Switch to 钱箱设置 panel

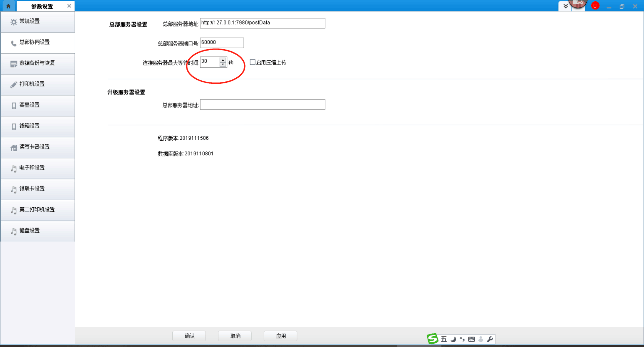coord(38,126)
